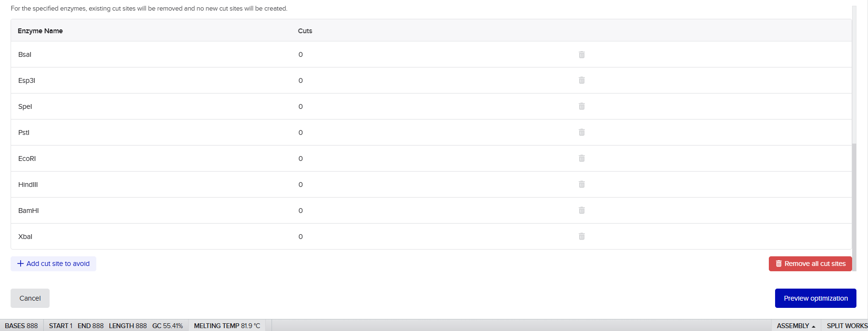Delete the BsaI enzyme row

[x=582, y=54]
